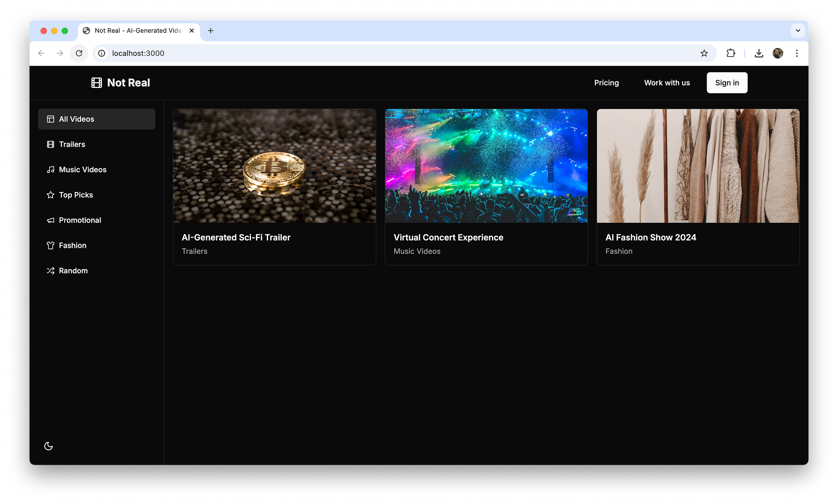This screenshot has width=838, height=504.
Task: Click AI Fashion Show 2024 title
Action: (651, 237)
